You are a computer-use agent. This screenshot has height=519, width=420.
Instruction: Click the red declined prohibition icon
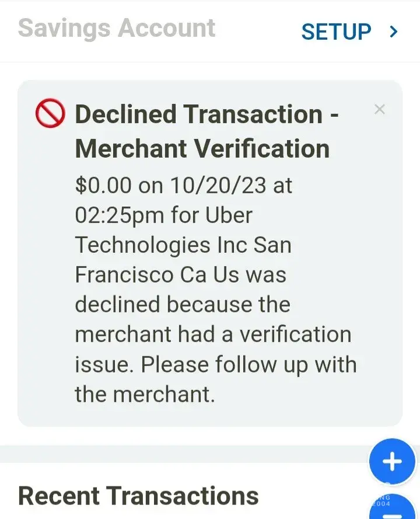[50, 114]
